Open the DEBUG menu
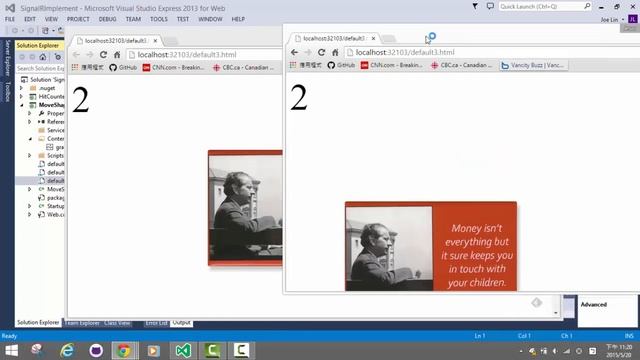Viewport: 640px width, 360px height. point(107,19)
